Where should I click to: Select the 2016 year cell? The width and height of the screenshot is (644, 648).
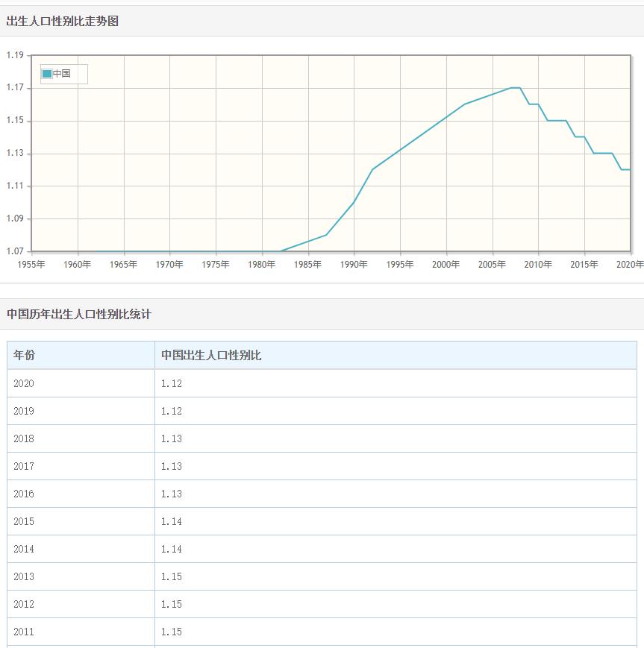pos(81,494)
